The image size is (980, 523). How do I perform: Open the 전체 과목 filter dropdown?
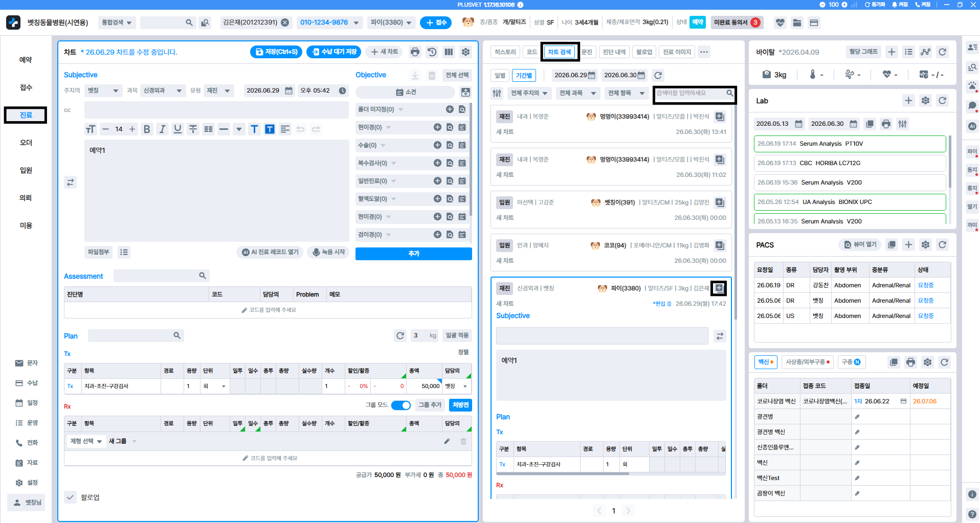pyautogui.click(x=577, y=93)
